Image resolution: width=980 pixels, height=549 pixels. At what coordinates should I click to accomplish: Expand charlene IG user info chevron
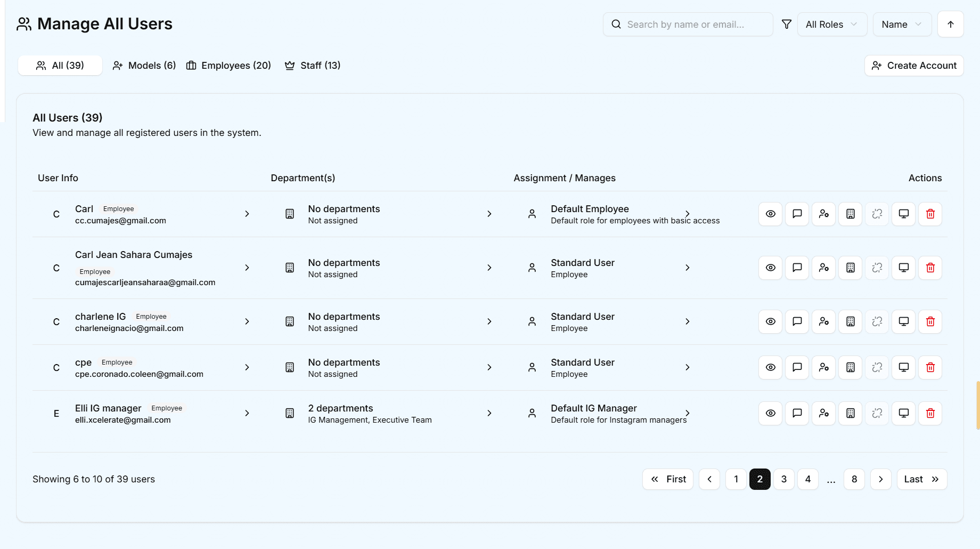(x=247, y=321)
